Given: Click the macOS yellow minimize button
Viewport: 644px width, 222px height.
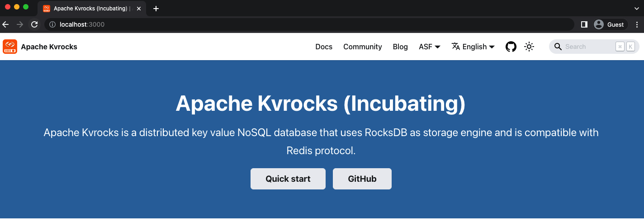Looking at the screenshot, I should coord(17,7).
